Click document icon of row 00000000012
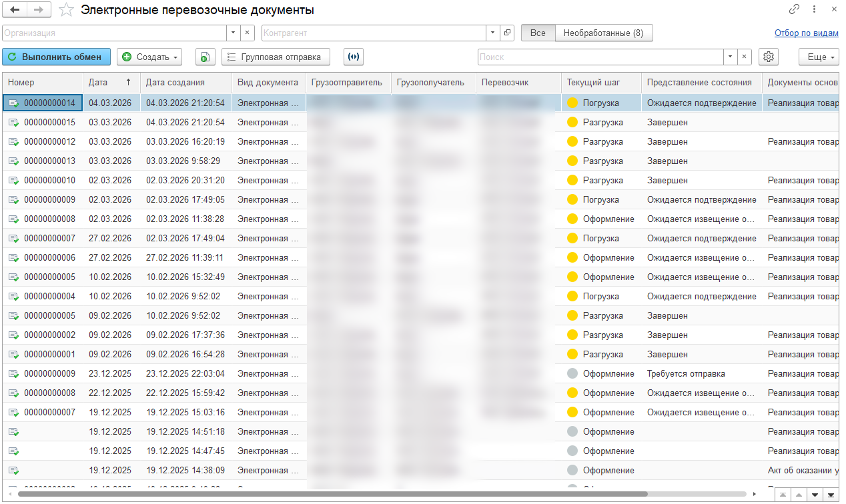Image resolution: width=846 pixels, height=504 pixels. [x=13, y=142]
